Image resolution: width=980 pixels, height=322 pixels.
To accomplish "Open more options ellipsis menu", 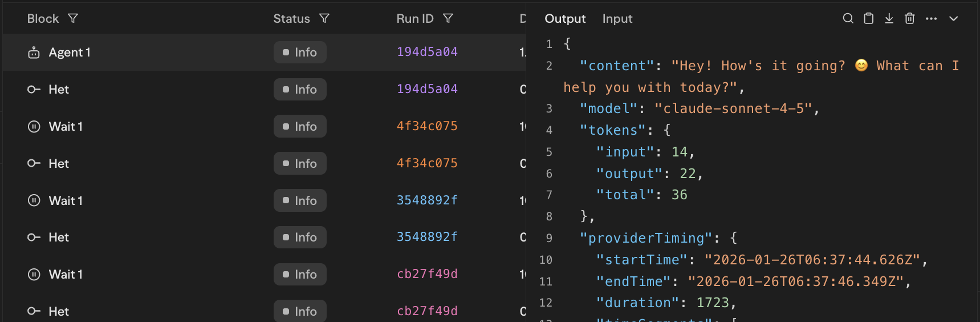I will 931,18.
